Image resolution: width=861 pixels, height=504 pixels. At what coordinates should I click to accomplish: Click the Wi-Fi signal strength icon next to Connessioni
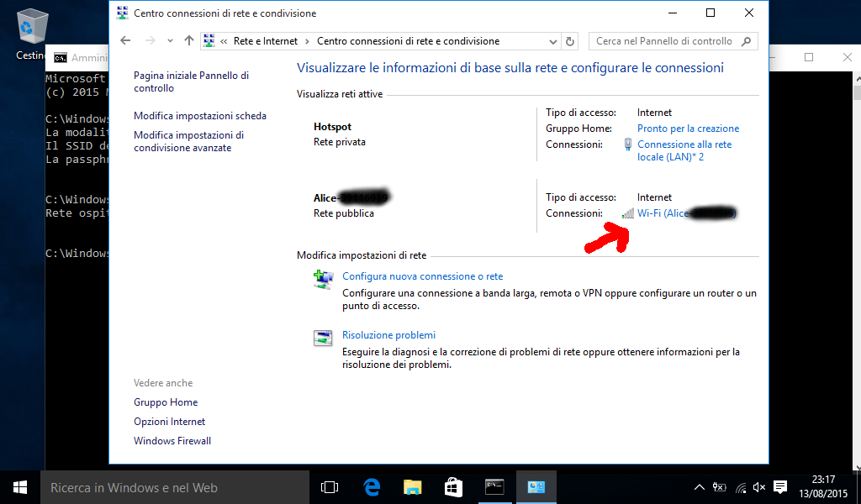(x=627, y=213)
